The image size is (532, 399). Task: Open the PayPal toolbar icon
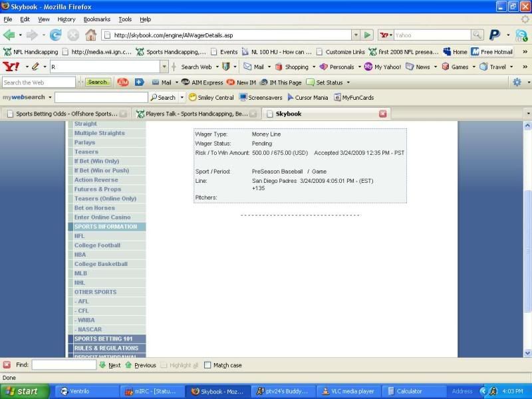point(495,35)
